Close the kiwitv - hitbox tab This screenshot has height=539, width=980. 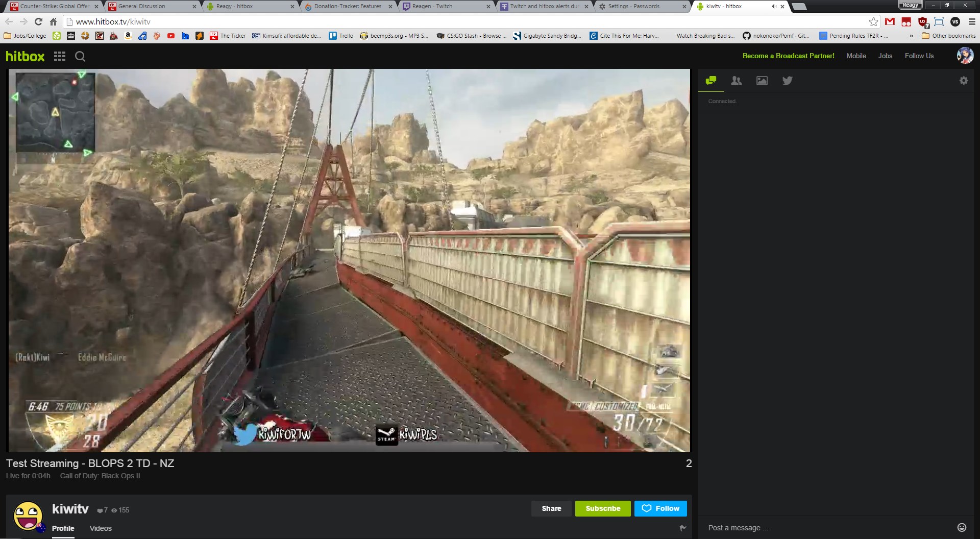[782, 6]
